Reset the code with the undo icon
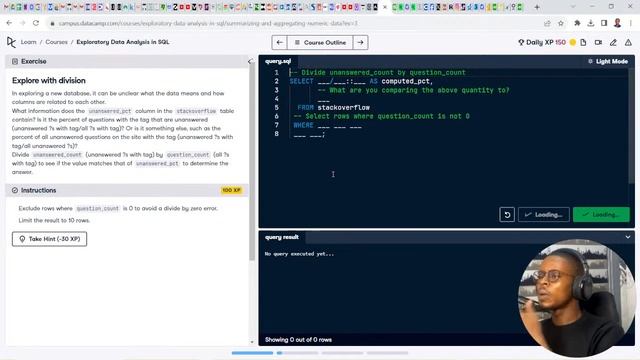Image resolution: width=640 pixels, height=360 pixels. pos(507,215)
